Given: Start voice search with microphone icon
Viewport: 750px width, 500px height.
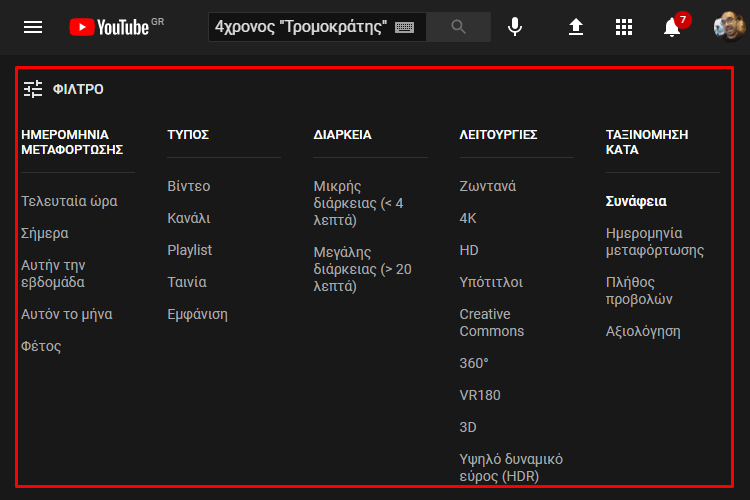Looking at the screenshot, I should [x=515, y=27].
